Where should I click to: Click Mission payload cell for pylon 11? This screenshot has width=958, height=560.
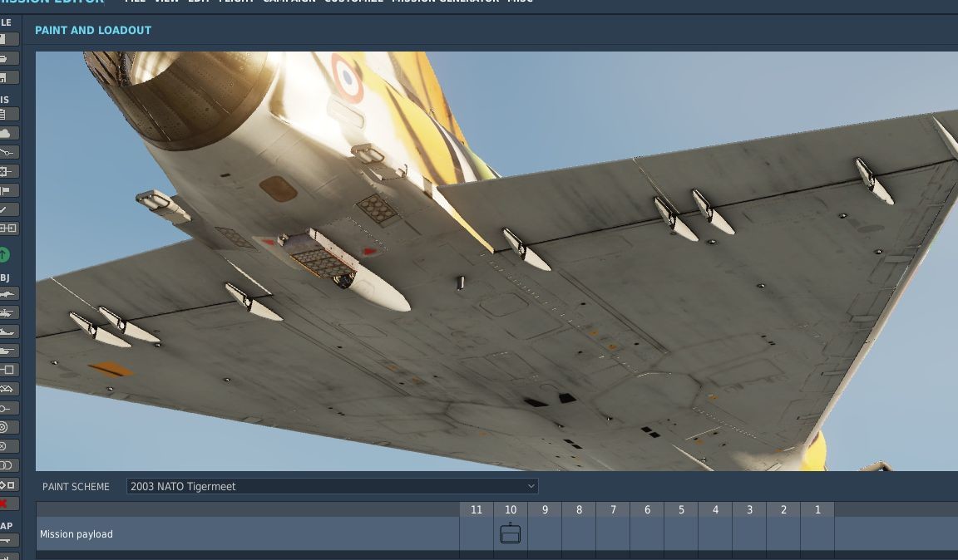tap(477, 533)
